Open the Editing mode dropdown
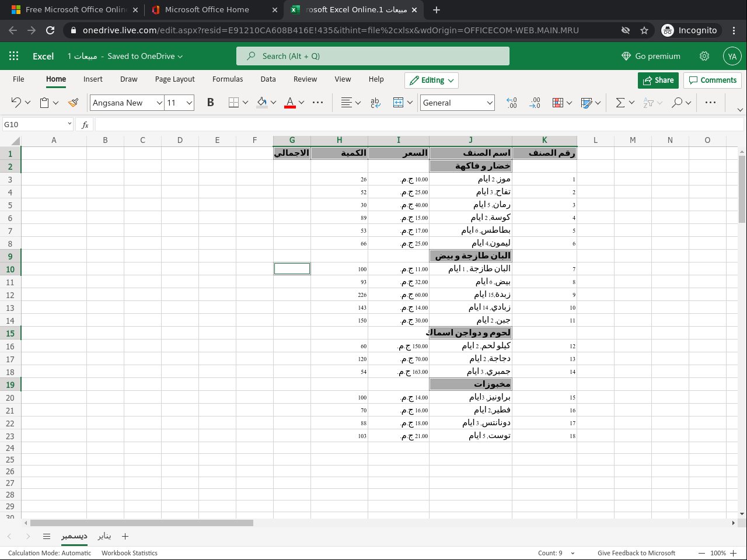This screenshot has height=560, width=747. pyautogui.click(x=431, y=80)
